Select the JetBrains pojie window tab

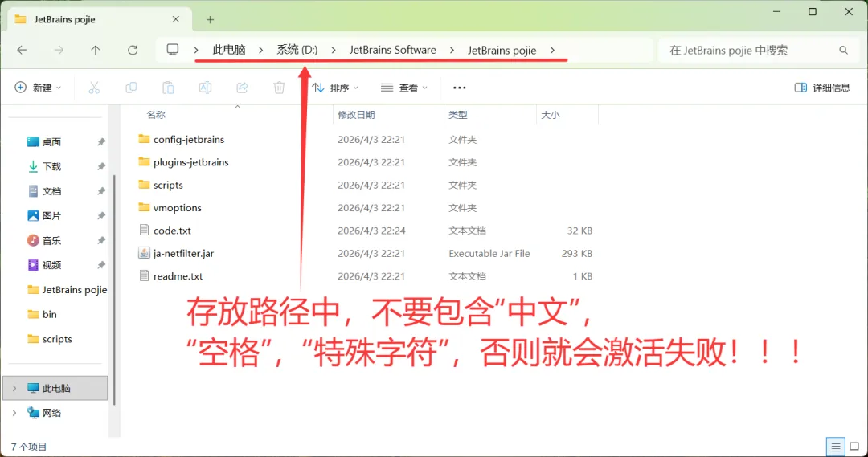100,19
